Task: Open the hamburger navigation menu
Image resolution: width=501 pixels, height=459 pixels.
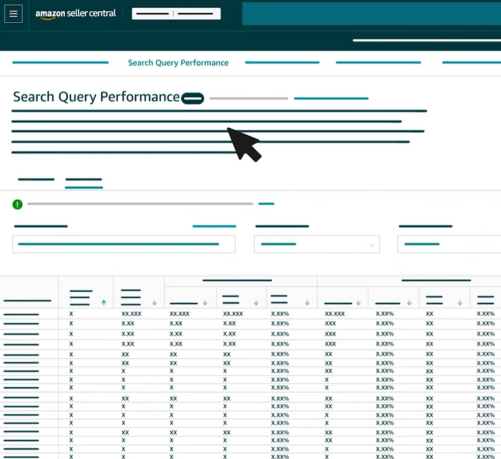Action: click(13, 14)
